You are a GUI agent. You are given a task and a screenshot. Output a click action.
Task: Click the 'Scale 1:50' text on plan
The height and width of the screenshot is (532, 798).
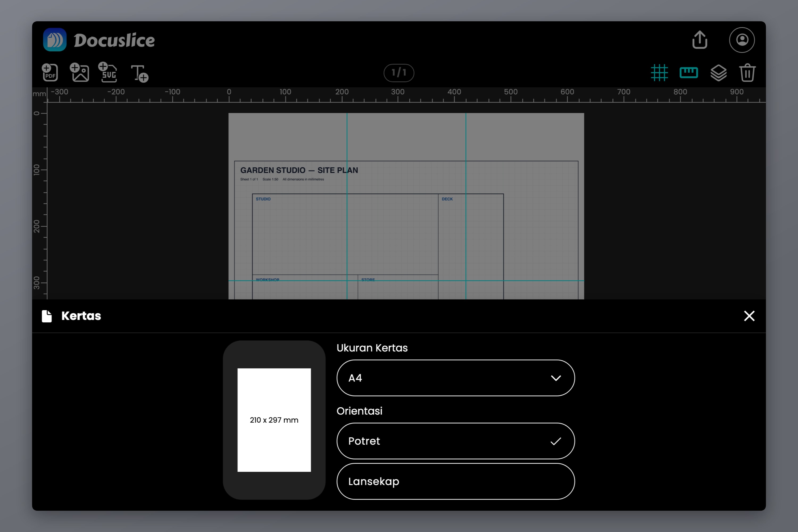[x=271, y=180]
